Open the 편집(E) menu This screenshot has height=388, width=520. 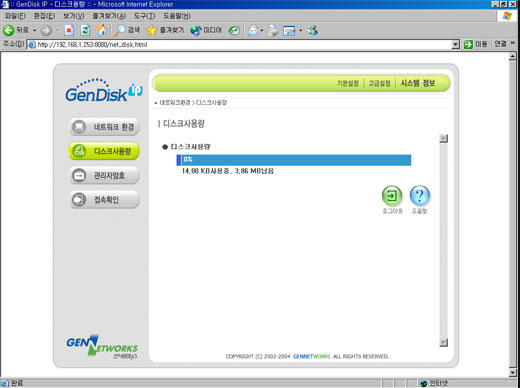click(44, 16)
